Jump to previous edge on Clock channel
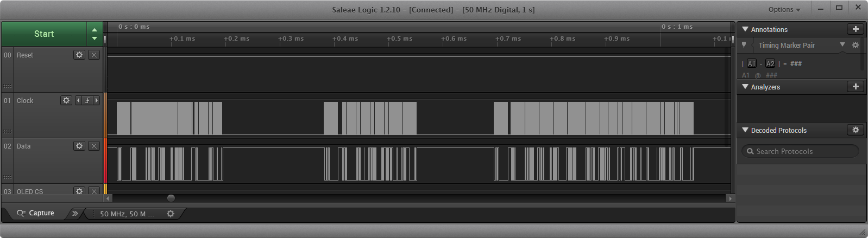Viewport: 868px width, 238px height. [78, 100]
